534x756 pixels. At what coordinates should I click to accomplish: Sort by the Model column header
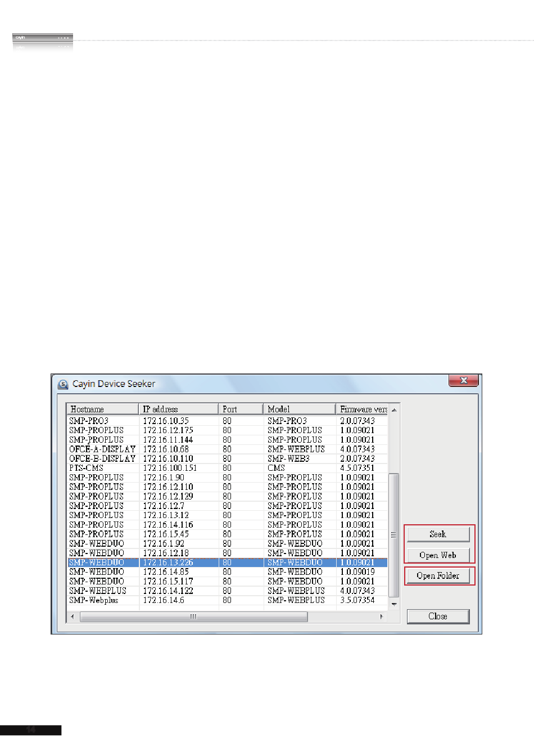(300, 409)
